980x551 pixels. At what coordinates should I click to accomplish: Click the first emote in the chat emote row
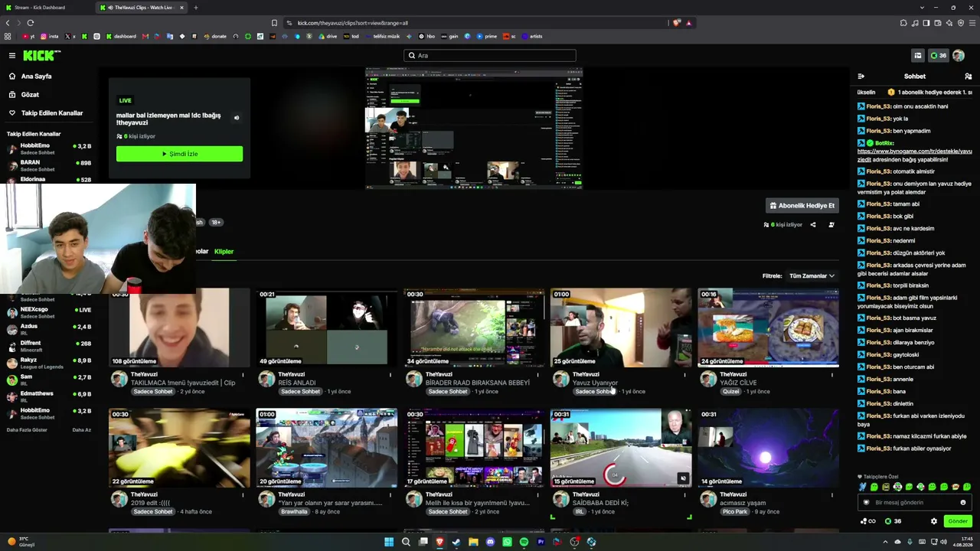(x=863, y=487)
